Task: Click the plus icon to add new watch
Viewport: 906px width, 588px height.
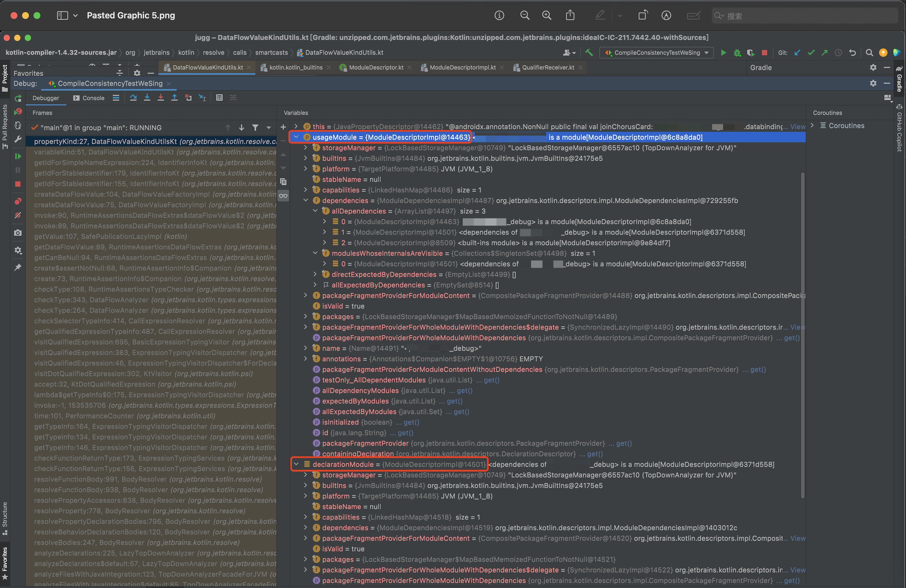Action: point(283,127)
